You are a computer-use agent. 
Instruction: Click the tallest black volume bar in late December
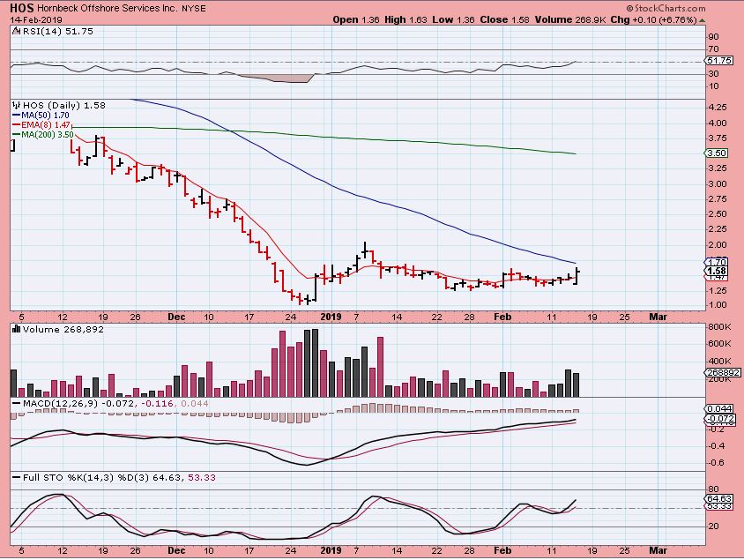click(x=315, y=362)
